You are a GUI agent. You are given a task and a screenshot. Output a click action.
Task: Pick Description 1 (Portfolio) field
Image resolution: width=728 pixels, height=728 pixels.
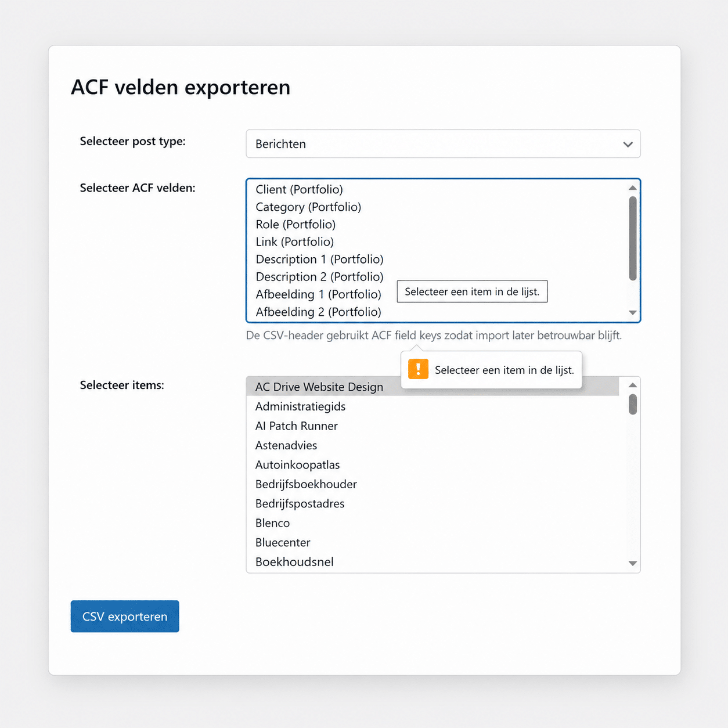(x=319, y=260)
